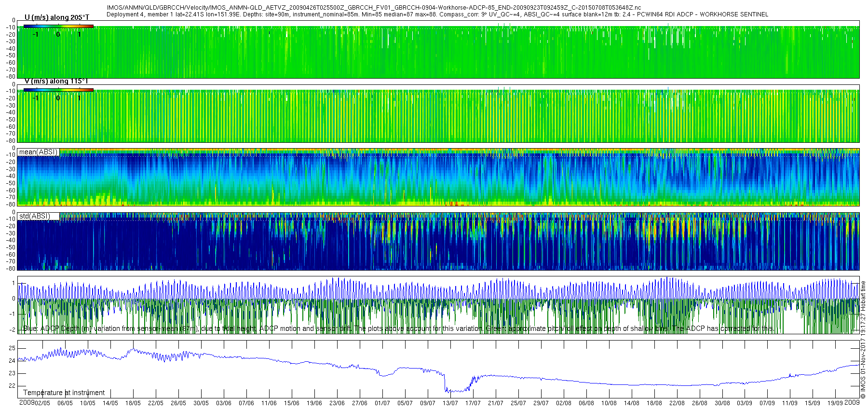
Task: Select the 'Deployment 4, member 1' metadata line
Action: click(437, 14)
